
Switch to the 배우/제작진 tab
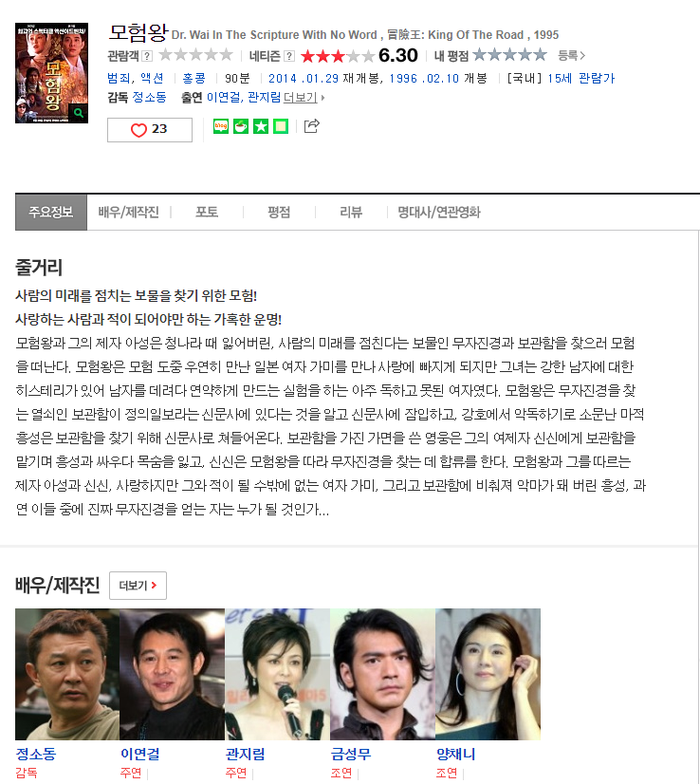[x=128, y=213]
